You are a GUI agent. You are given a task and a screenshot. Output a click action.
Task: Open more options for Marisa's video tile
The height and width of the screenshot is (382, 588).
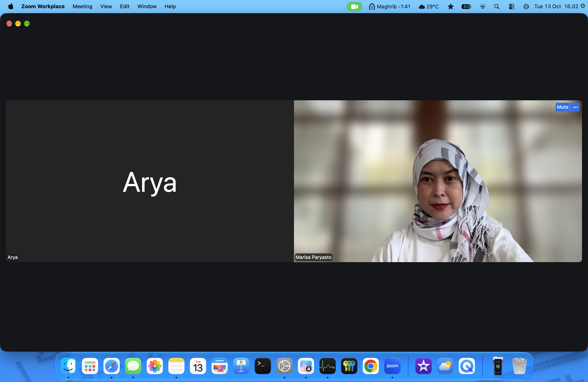[575, 107]
